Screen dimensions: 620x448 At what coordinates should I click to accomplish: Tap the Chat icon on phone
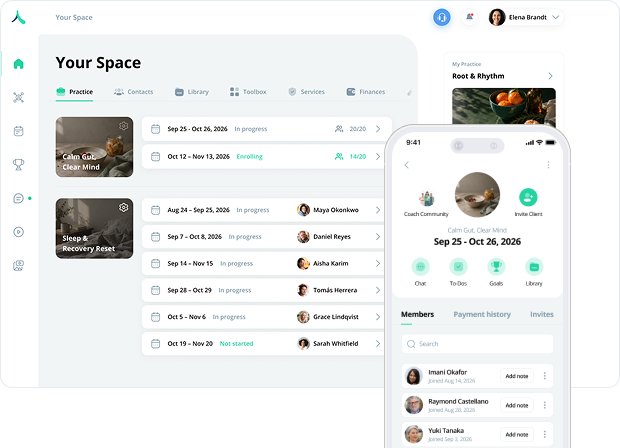coord(420,267)
